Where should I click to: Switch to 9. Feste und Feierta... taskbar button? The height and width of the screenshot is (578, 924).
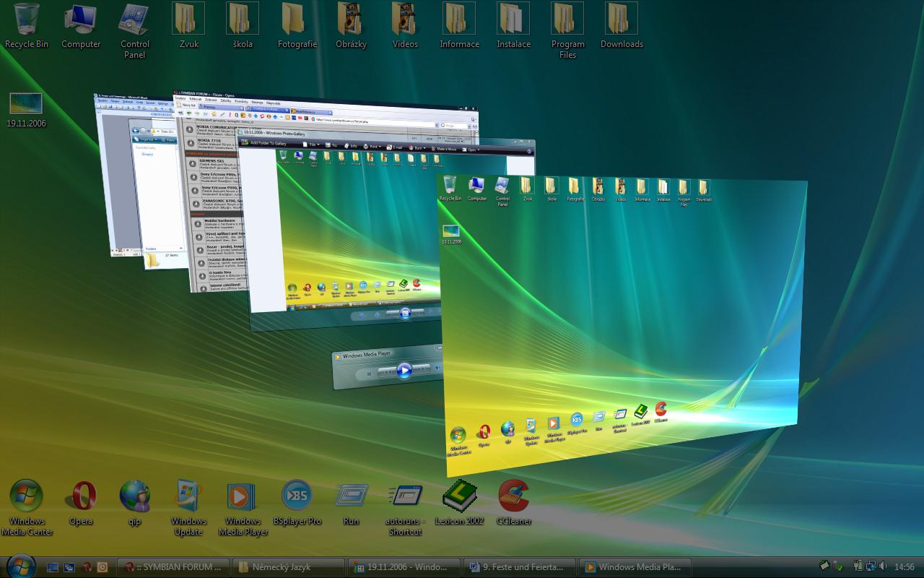tap(520, 567)
